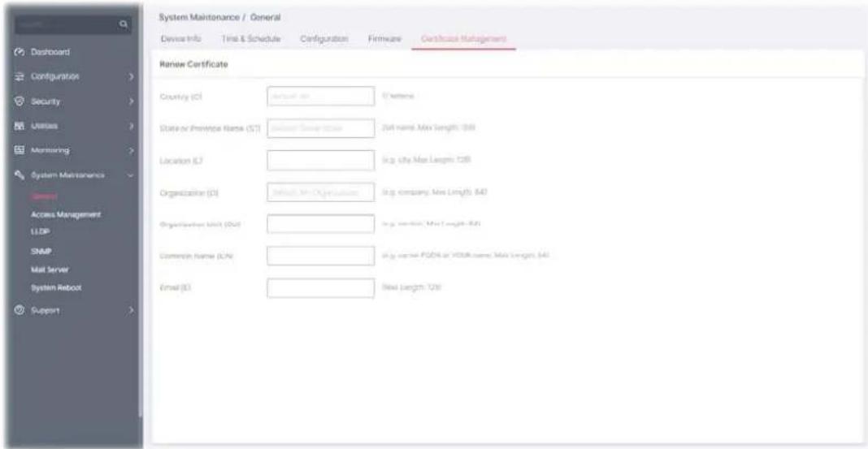Switch to the Firmware tab
Viewport: 868px width, 449px height.
384,39
